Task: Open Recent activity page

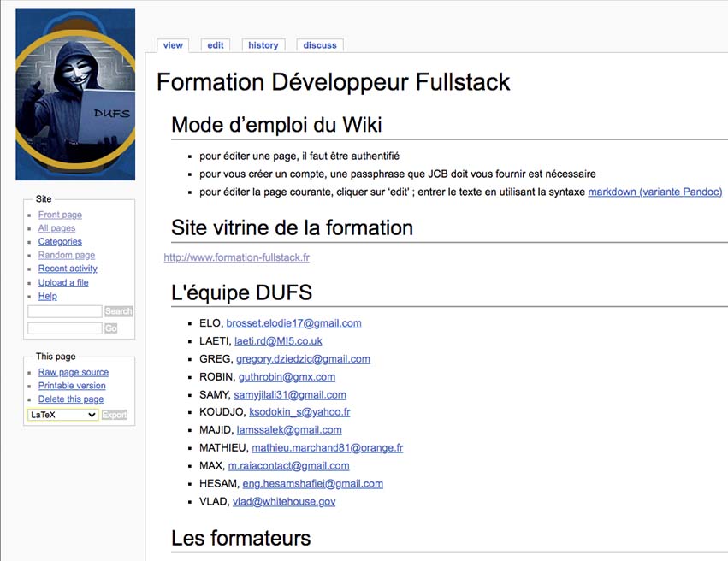Action: coord(68,269)
